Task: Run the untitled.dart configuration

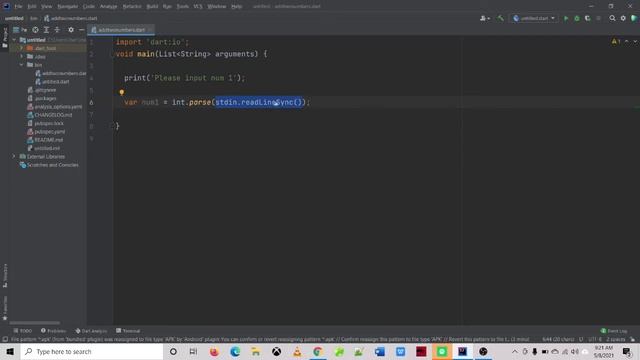Action: click(x=566, y=18)
